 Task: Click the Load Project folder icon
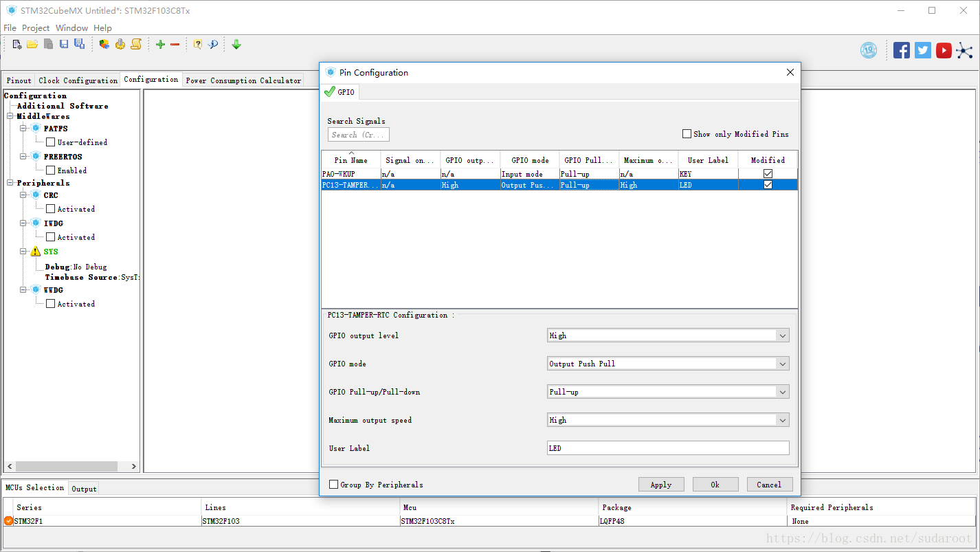[32, 44]
